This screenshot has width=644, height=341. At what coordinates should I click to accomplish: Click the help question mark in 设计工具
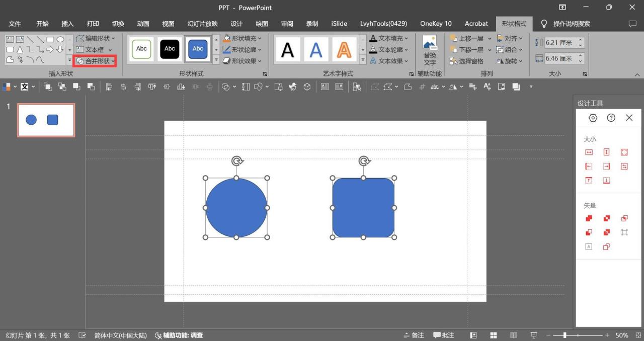[611, 118]
